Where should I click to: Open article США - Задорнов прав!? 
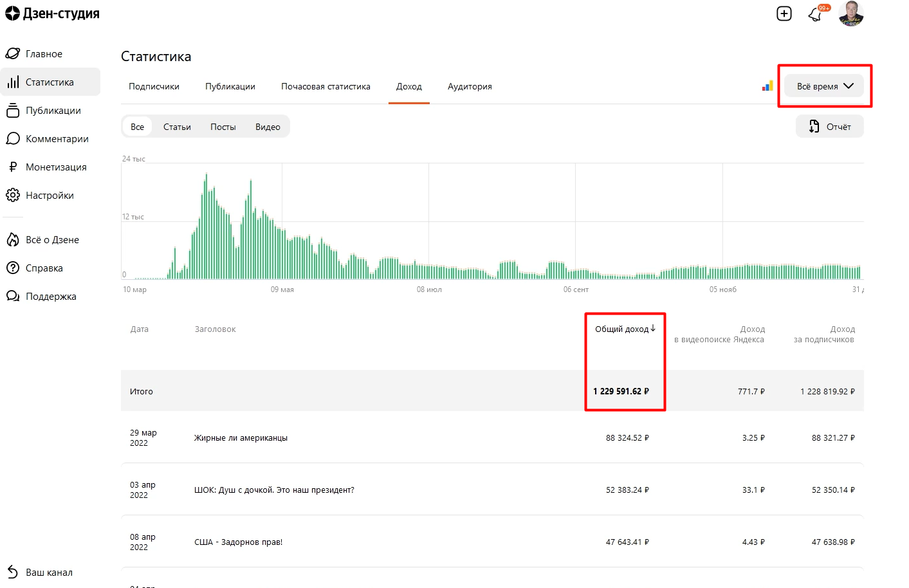pyautogui.click(x=238, y=542)
